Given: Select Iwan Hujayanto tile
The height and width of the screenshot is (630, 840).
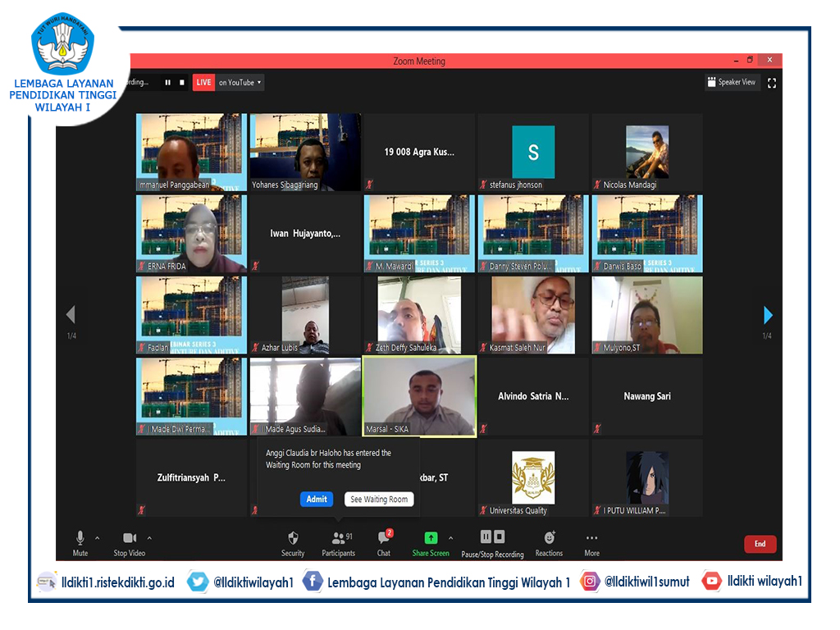Looking at the screenshot, I should point(305,234).
